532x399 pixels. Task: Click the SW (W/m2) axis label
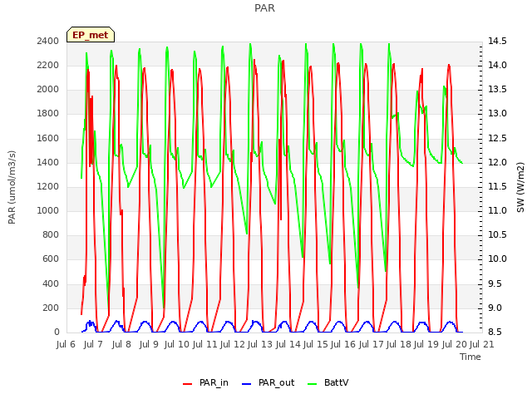click(520, 187)
